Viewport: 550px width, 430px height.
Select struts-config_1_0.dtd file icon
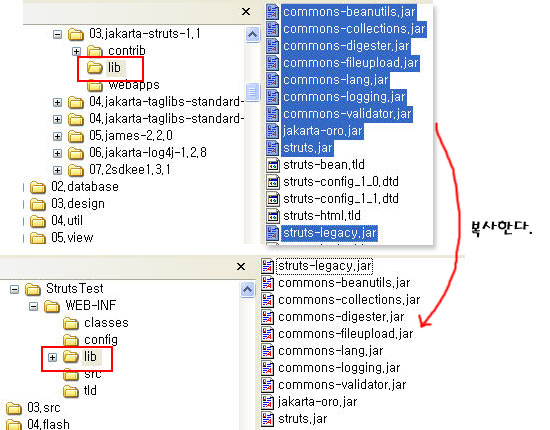pos(273,182)
